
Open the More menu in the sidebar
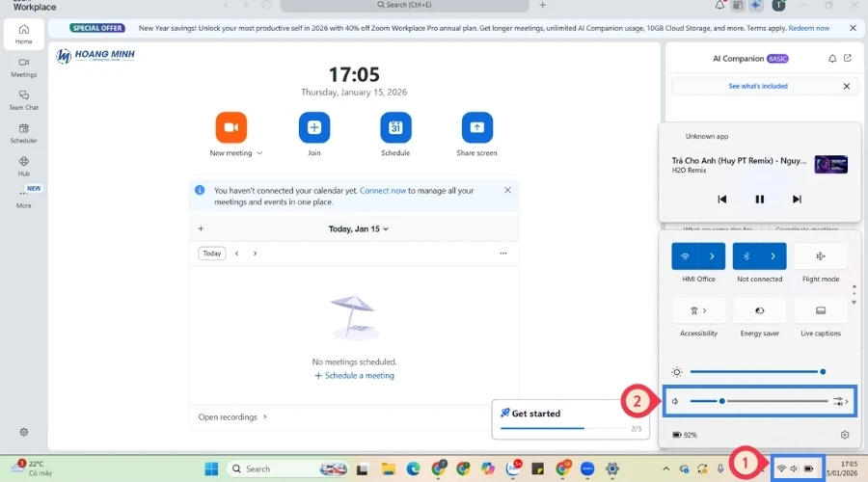pyautogui.click(x=24, y=198)
